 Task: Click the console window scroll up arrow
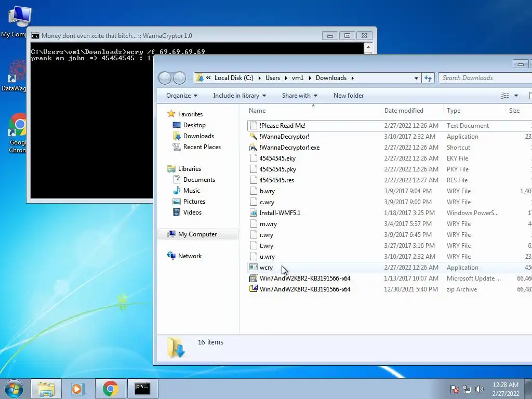coord(368,47)
